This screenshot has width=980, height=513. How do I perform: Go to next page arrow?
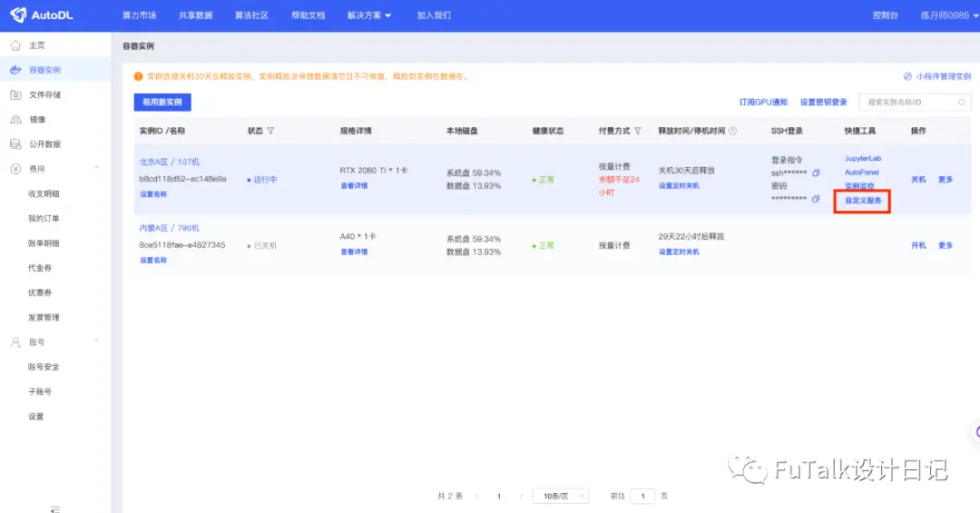(521, 496)
